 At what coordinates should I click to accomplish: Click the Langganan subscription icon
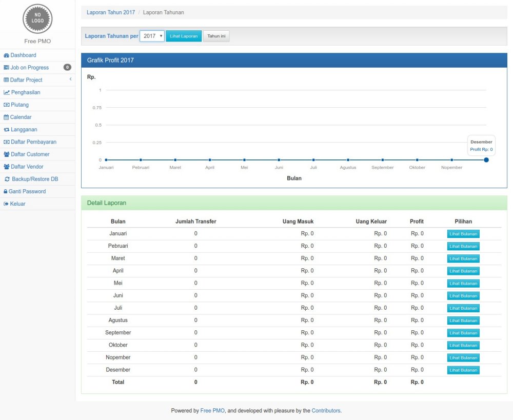[x=7, y=129]
